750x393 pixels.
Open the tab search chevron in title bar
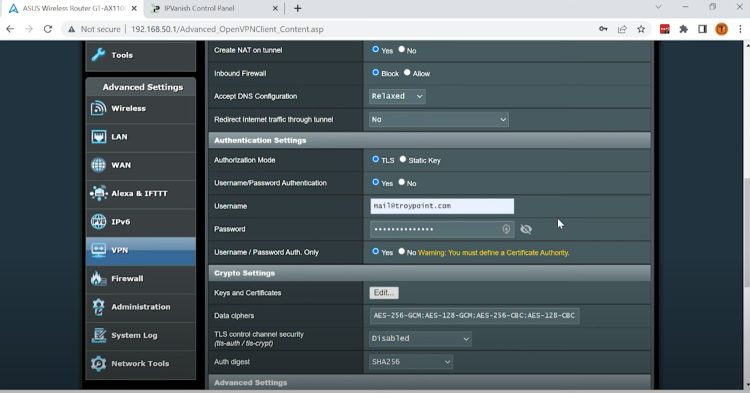pos(659,7)
